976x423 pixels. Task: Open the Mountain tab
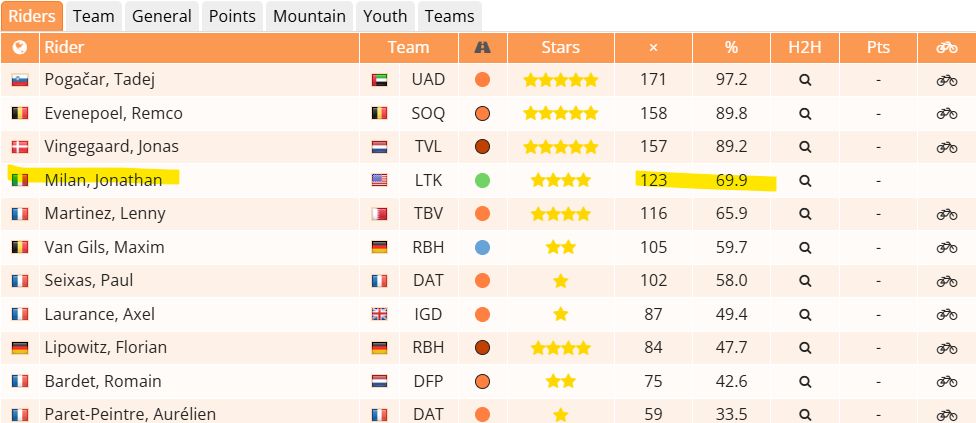point(309,16)
